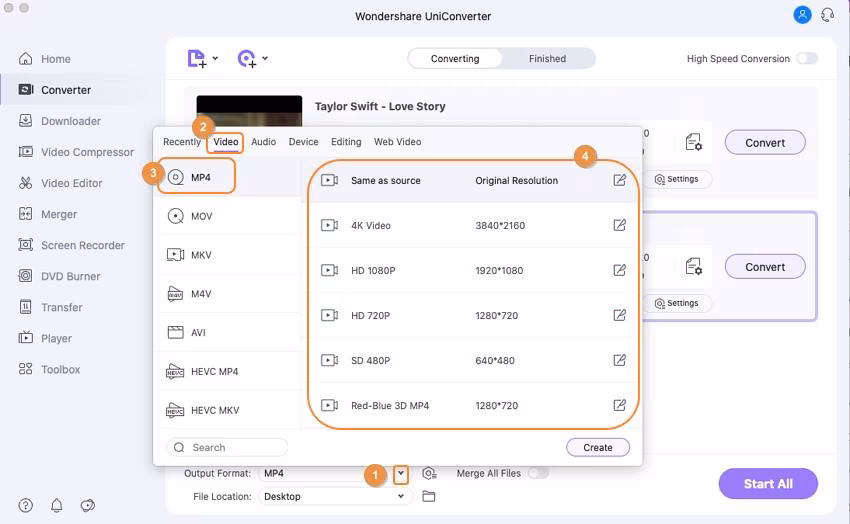Click the load DVD disc icon
Viewport: 850px width, 524px height.
(247, 59)
